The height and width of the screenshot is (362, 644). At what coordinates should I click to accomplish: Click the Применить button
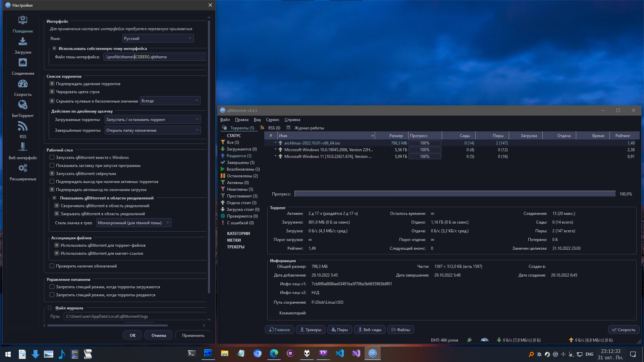tap(193, 336)
